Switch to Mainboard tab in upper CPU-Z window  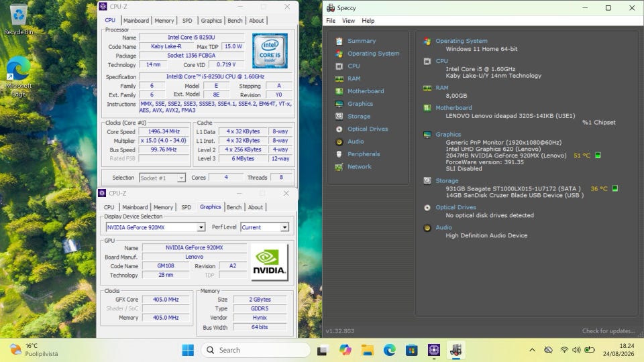tap(136, 21)
